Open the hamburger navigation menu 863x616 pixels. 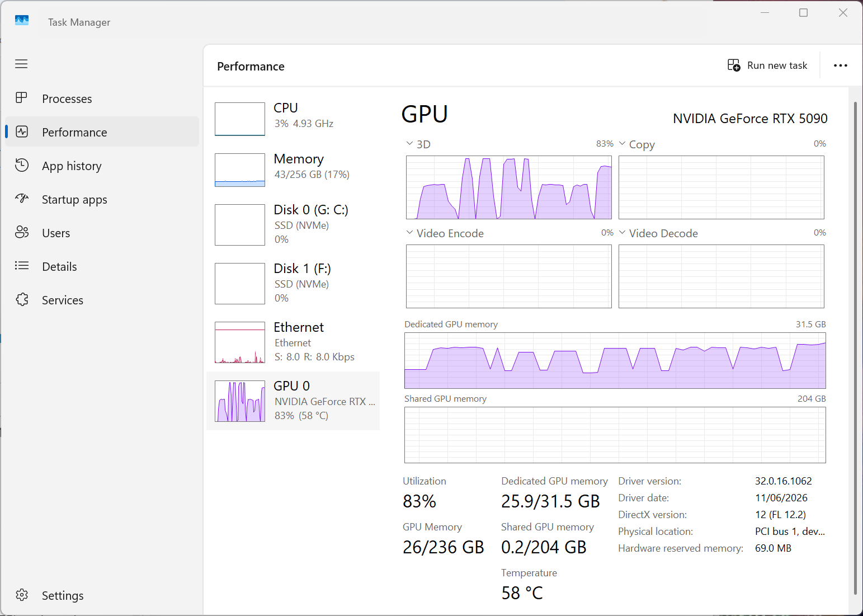(21, 64)
